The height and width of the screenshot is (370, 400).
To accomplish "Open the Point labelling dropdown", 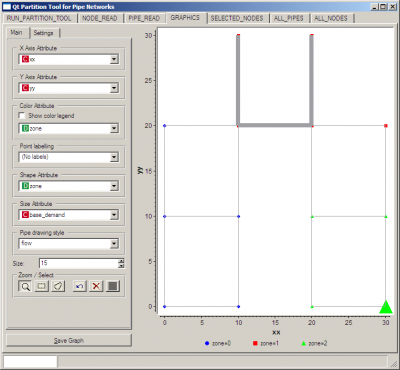I will 69,157.
